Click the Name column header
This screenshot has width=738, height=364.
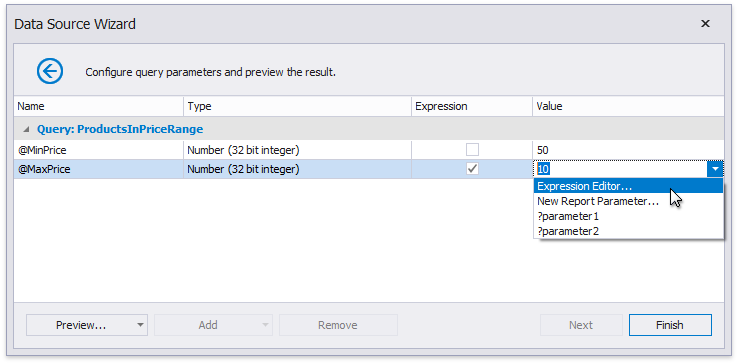(98, 106)
